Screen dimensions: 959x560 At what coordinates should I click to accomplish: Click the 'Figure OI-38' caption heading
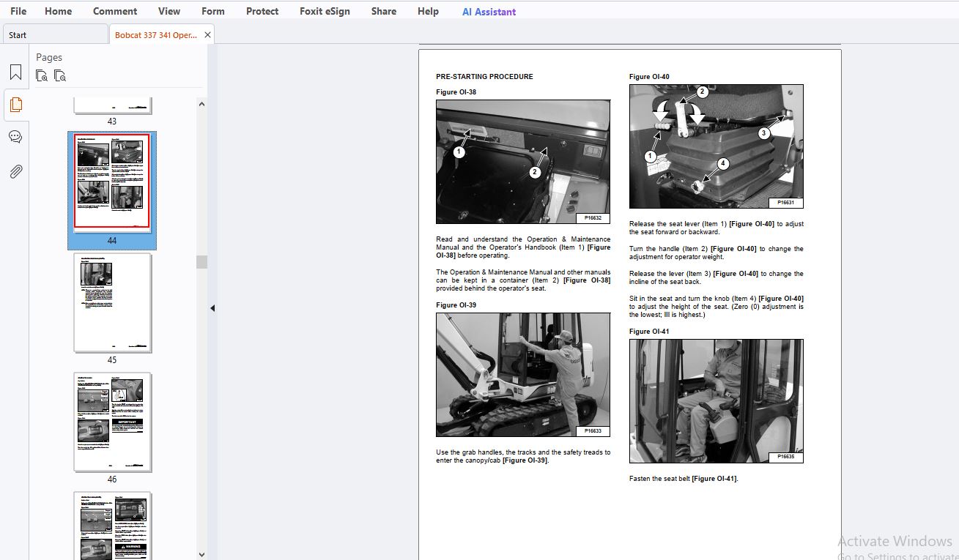click(456, 92)
